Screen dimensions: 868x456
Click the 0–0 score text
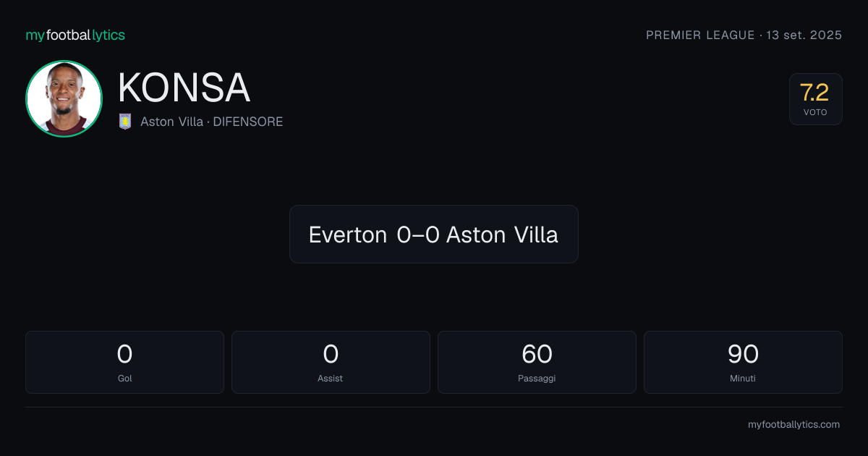[417, 235]
